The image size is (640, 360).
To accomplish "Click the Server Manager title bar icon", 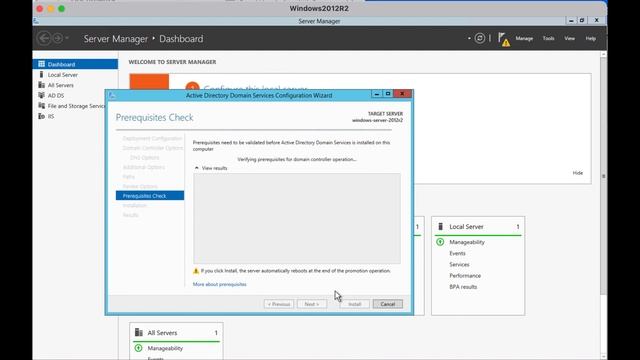I will [36, 21].
